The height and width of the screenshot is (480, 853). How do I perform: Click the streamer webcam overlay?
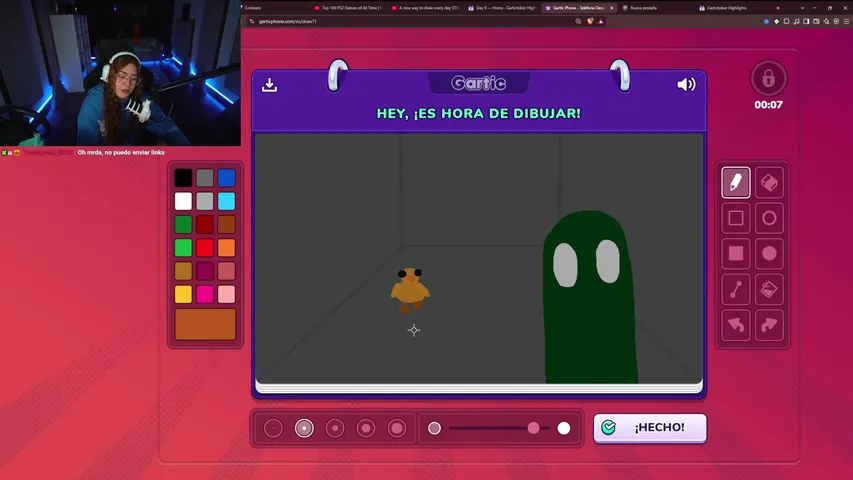120,73
